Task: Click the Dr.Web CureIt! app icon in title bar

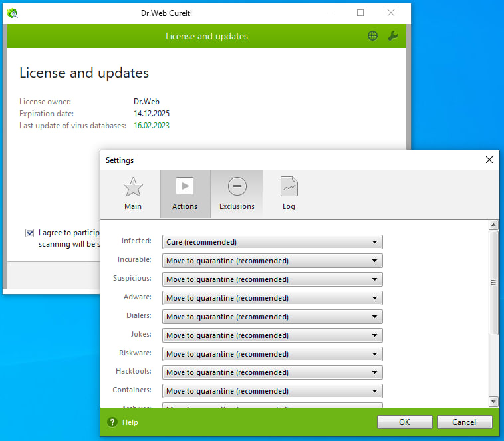Action: [x=12, y=13]
